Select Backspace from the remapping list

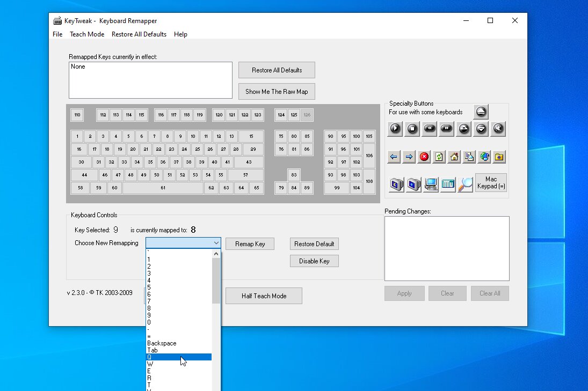point(162,343)
